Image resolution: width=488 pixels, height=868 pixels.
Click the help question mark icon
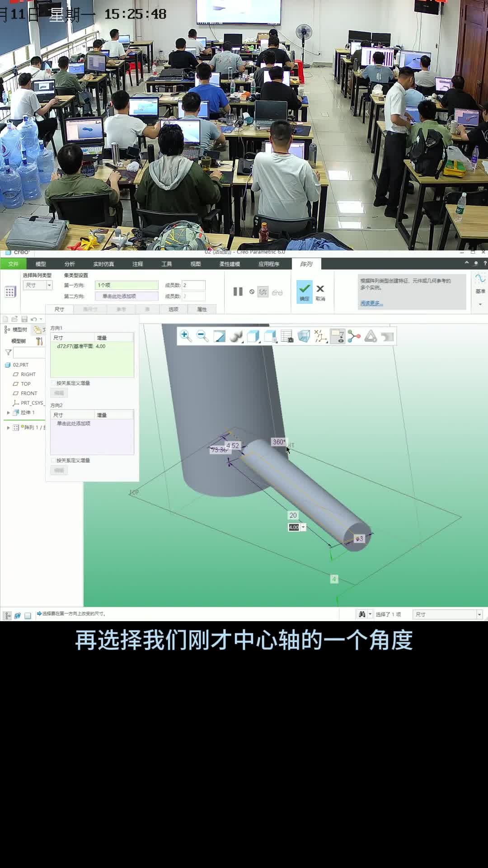pyautogui.click(x=485, y=263)
